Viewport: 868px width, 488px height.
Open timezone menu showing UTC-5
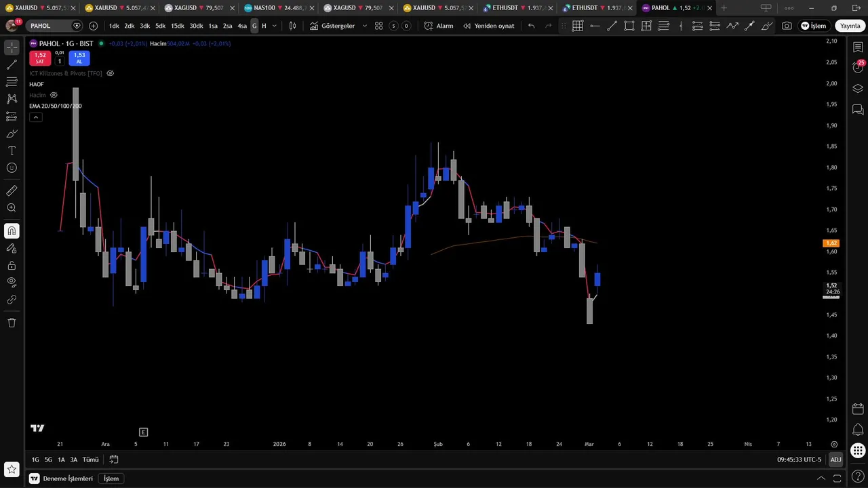coord(799,460)
